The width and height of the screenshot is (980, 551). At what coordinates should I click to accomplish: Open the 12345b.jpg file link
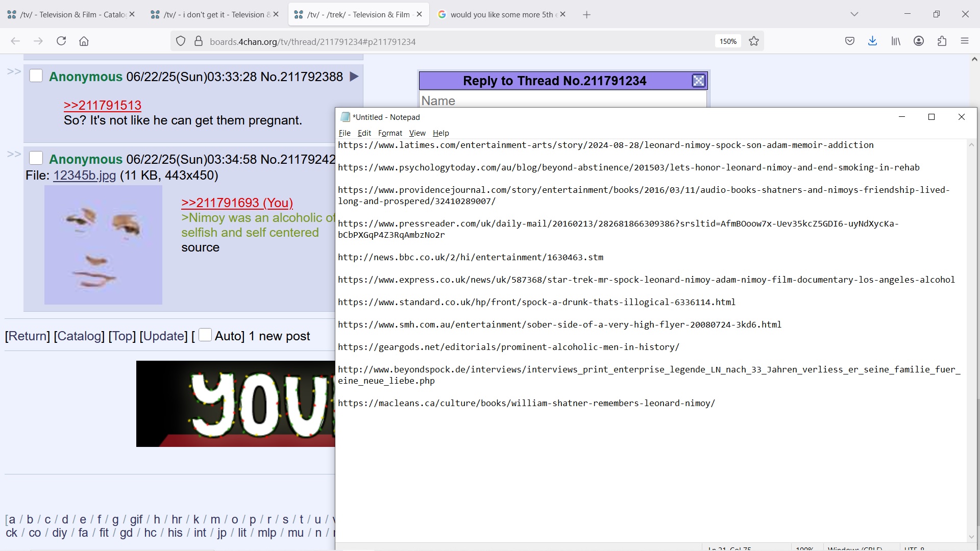click(85, 175)
